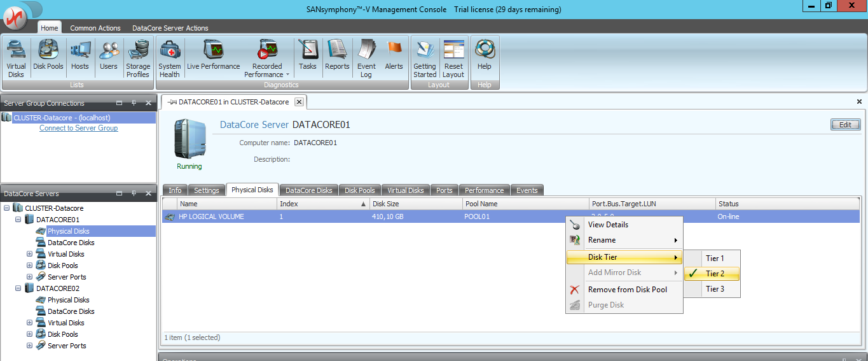Image resolution: width=868 pixels, height=361 pixels.
Task: Pin the DataCore Servers panel
Action: click(134, 194)
